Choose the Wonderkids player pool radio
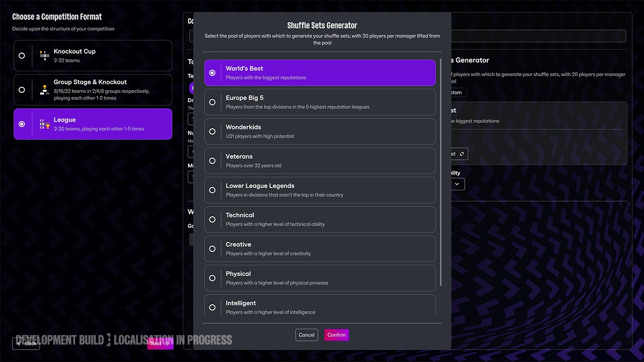This screenshot has height=362, width=644. pos(213,131)
